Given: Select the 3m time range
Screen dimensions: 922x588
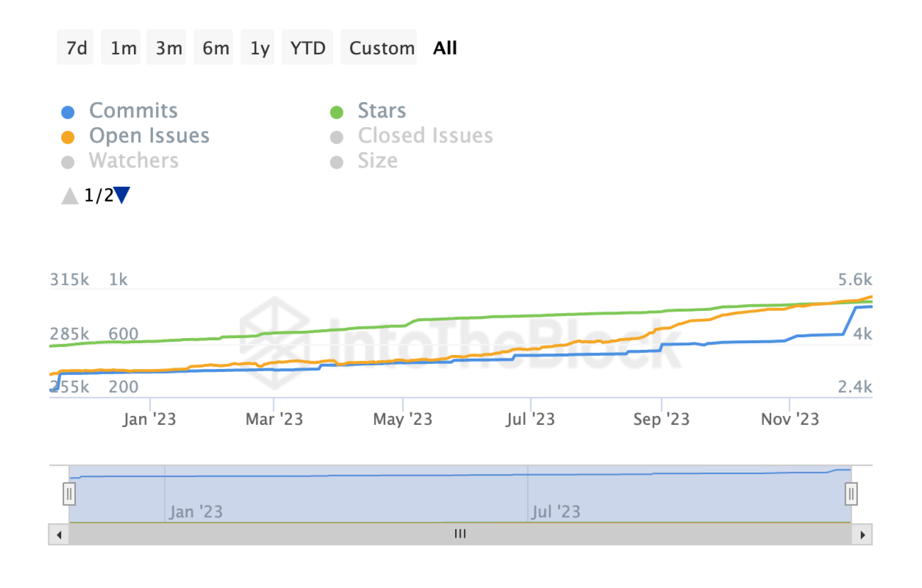Looking at the screenshot, I should coord(167,48).
